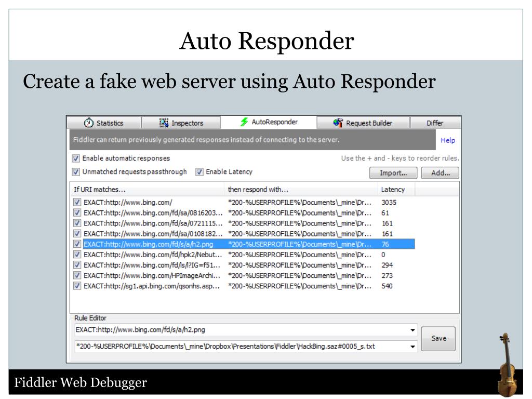Expand the URI match dropdown in Rule Editor
This screenshot has width=532, height=399.
413,330
